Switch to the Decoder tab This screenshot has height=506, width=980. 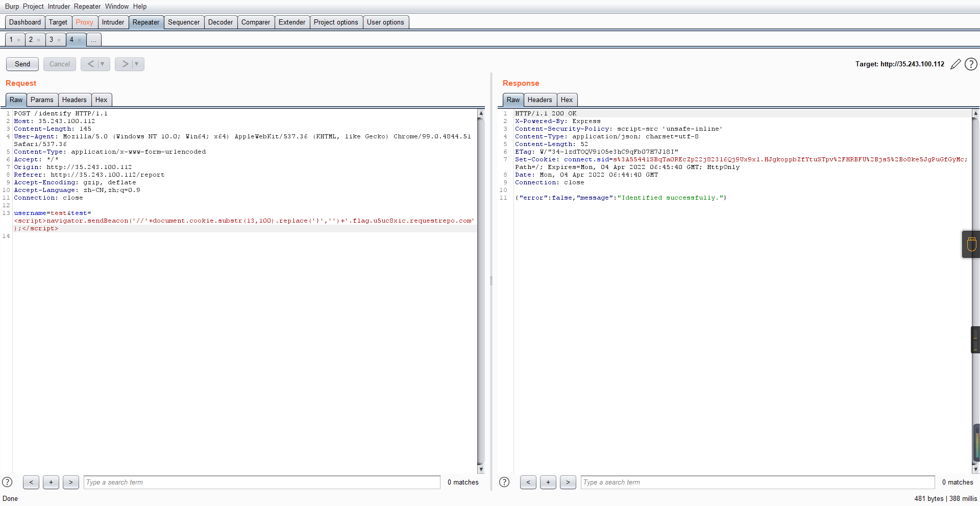pyautogui.click(x=220, y=22)
